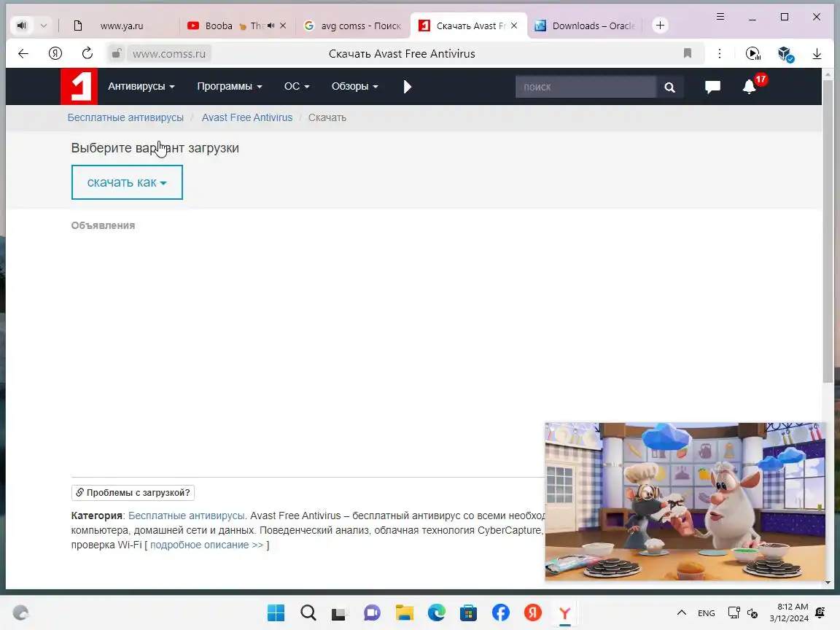
Task: Open notifications bell with 17 badge
Action: [750, 86]
